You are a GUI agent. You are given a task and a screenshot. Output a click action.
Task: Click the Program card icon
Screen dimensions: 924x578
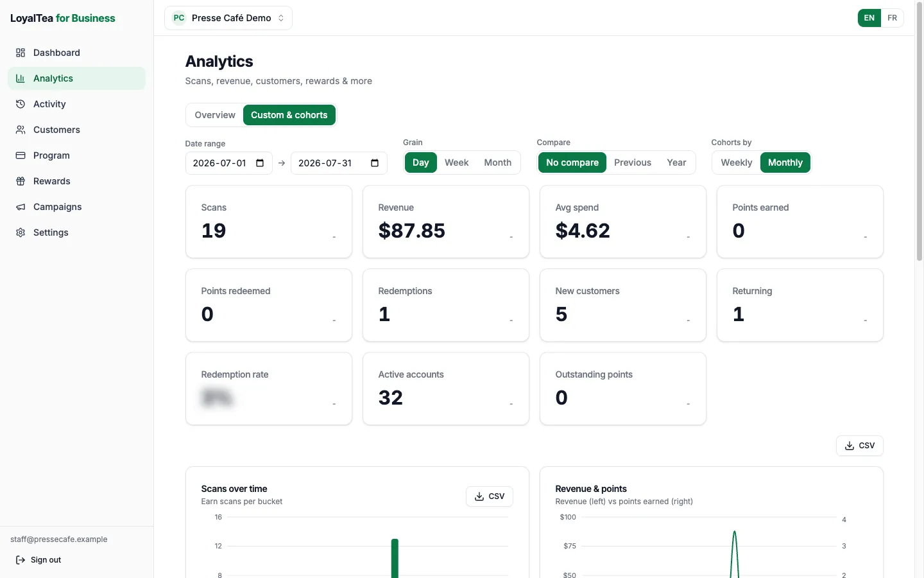21,155
